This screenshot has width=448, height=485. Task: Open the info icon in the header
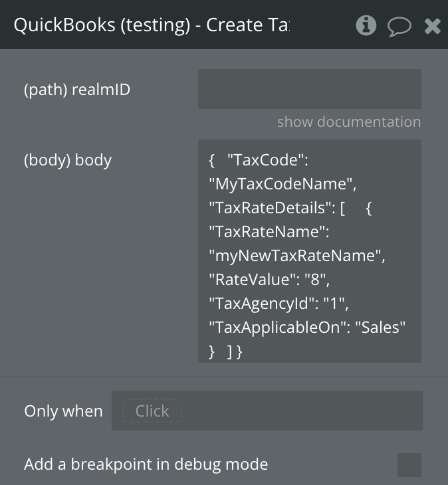tap(366, 25)
